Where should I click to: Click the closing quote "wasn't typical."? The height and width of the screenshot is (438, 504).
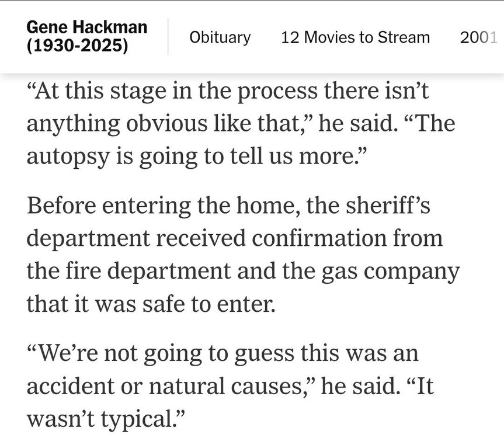coord(106,419)
